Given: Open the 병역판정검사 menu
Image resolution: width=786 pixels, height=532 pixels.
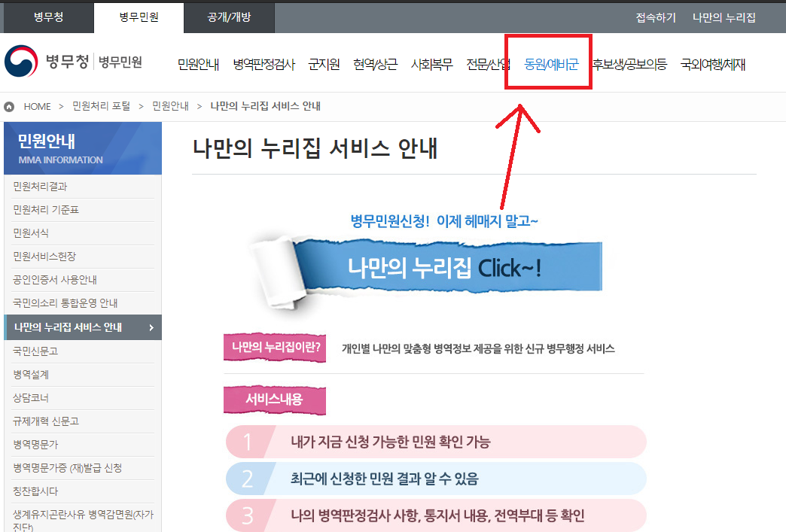Looking at the screenshot, I should pos(264,64).
